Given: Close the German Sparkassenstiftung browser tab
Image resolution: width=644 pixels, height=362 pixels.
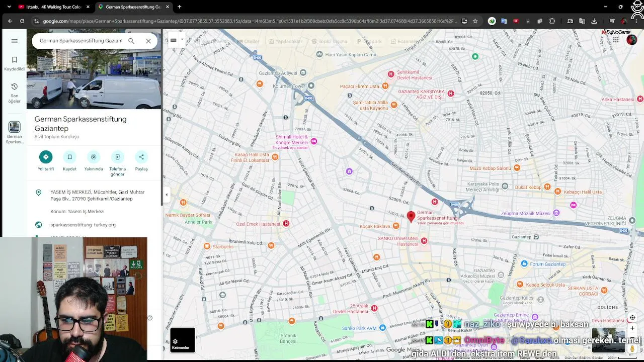Looking at the screenshot, I should point(167,7).
